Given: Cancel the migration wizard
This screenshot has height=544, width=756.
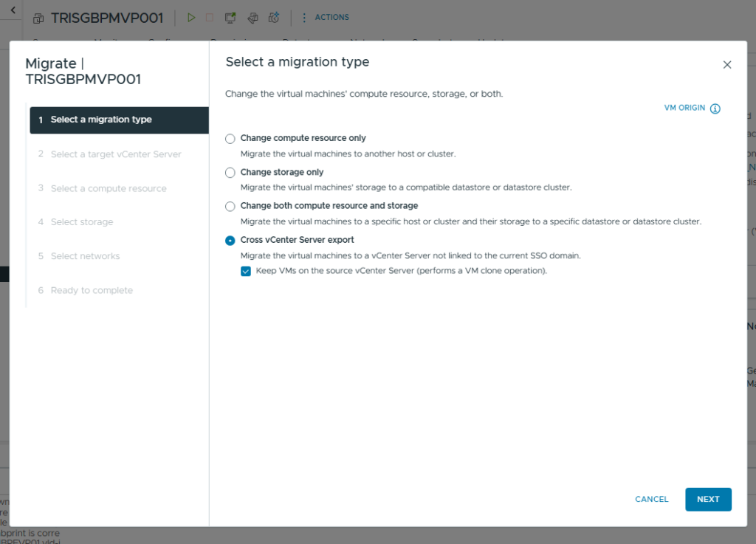Looking at the screenshot, I should [x=652, y=500].
